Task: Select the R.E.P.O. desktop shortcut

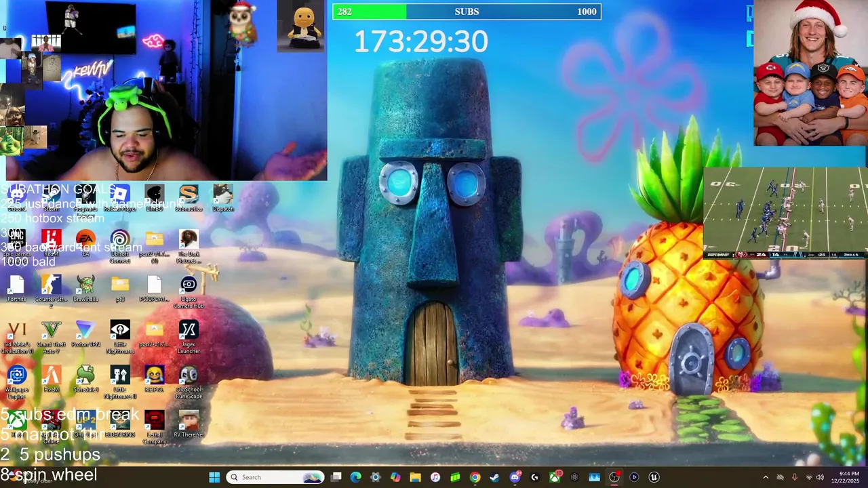Action: [x=154, y=380]
